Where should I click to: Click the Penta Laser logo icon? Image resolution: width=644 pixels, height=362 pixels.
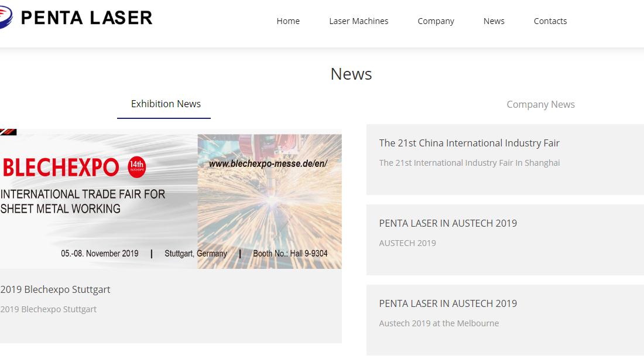click(x=6, y=17)
